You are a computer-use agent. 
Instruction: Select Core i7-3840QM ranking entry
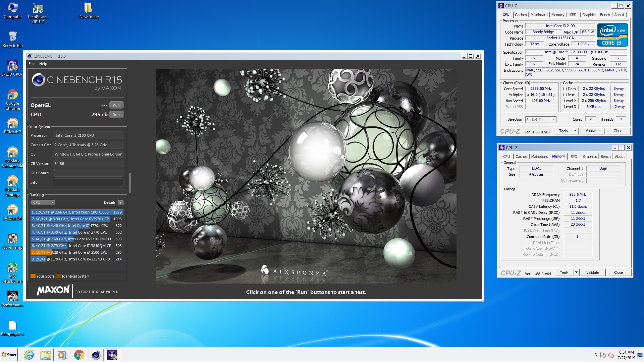(77, 246)
